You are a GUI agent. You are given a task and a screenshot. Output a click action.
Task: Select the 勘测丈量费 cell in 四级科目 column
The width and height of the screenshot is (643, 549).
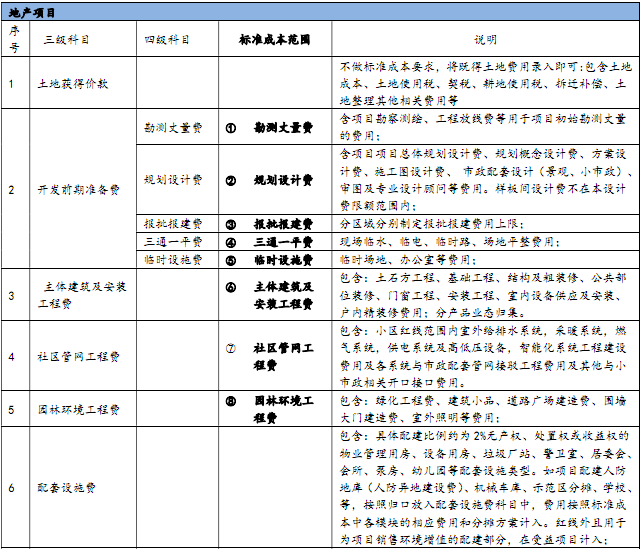pyautogui.click(x=173, y=128)
